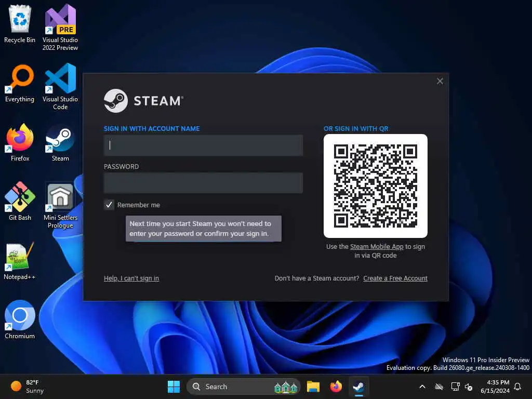Click the Create a Free Account link
The width and height of the screenshot is (532, 399).
tap(395, 278)
